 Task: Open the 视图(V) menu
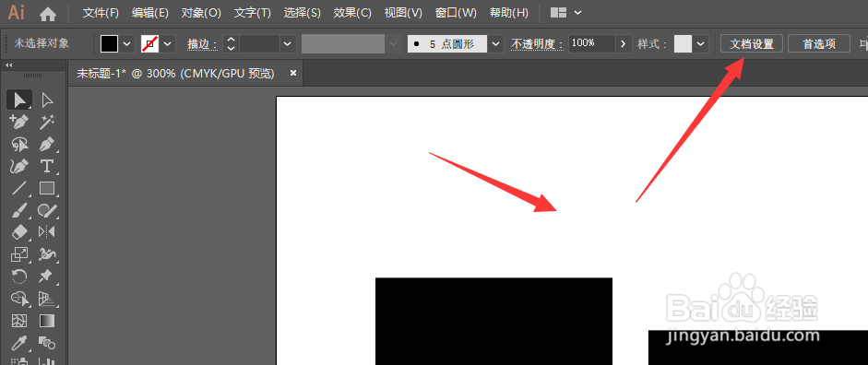(403, 13)
